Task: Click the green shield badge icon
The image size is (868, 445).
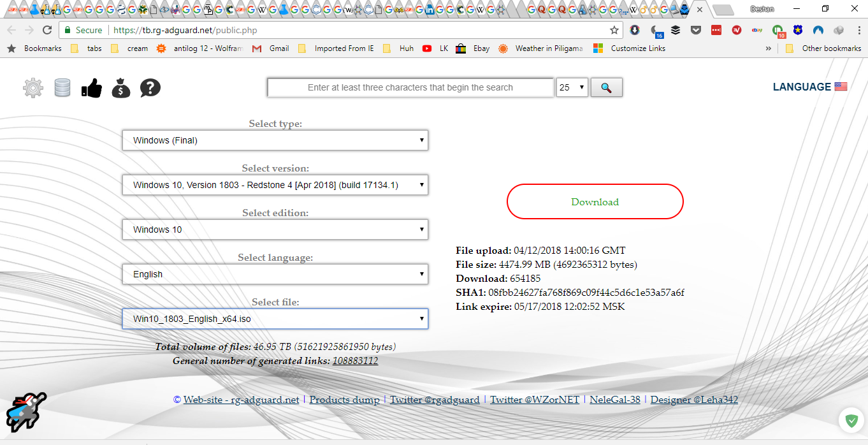Action: click(851, 421)
